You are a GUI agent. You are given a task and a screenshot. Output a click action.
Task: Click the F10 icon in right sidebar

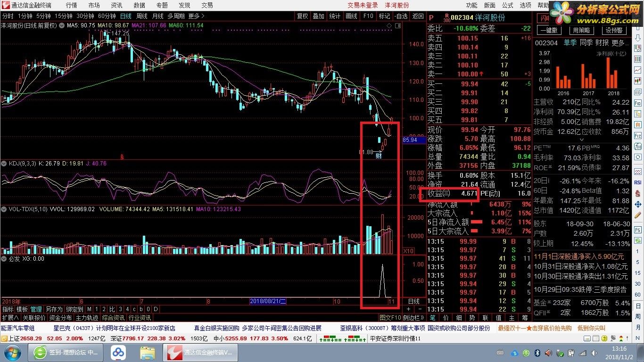(638, 102)
